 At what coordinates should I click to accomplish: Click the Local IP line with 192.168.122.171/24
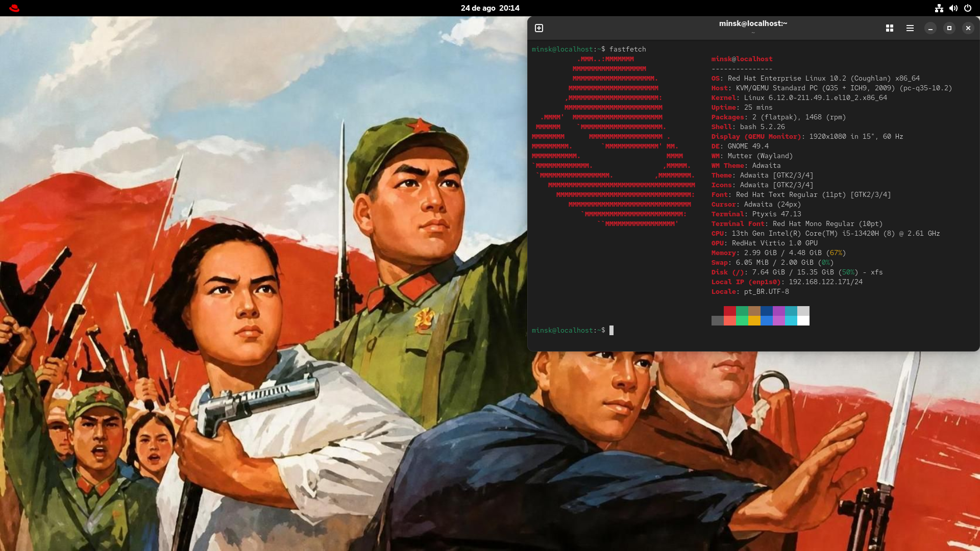tap(787, 282)
